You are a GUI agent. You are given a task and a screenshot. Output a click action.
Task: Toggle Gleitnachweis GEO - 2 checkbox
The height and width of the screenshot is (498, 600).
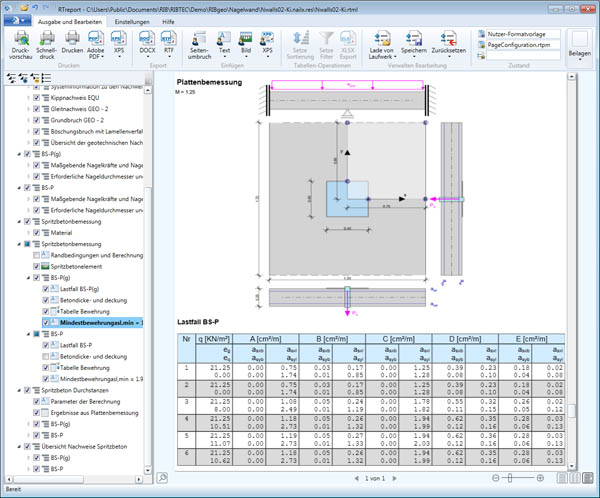click(x=36, y=109)
